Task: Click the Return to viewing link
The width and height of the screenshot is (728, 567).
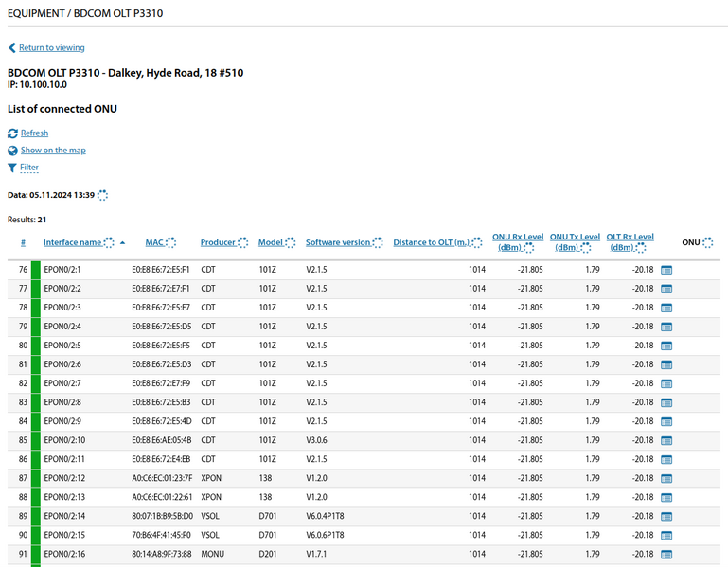Action: (x=51, y=48)
